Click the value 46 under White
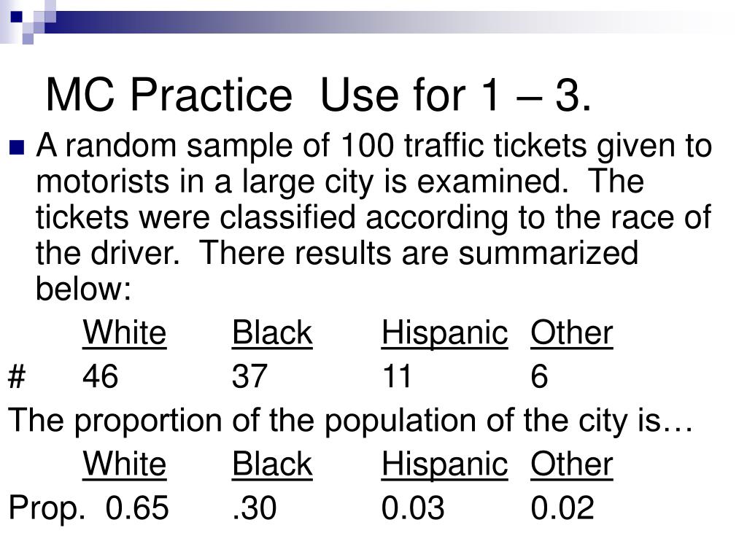This screenshot has height=560, width=747. [100, 376]
